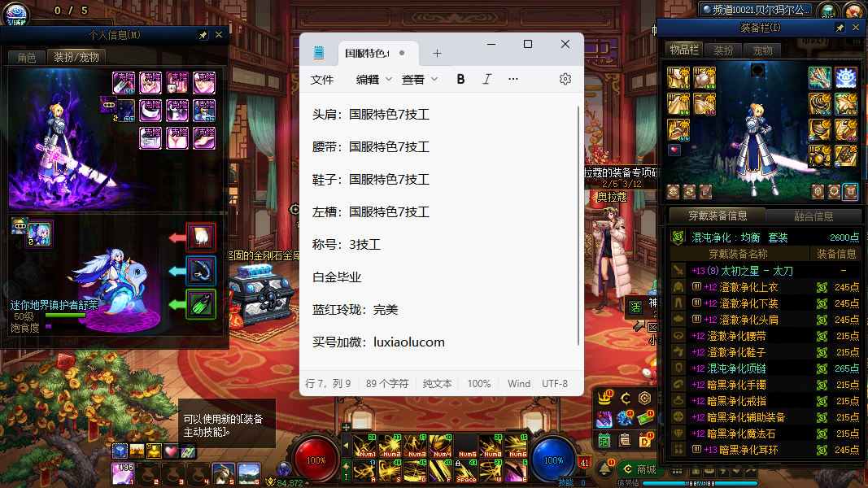Open the 文件 menu
The image size is (868, 488).
pos(322,79)
